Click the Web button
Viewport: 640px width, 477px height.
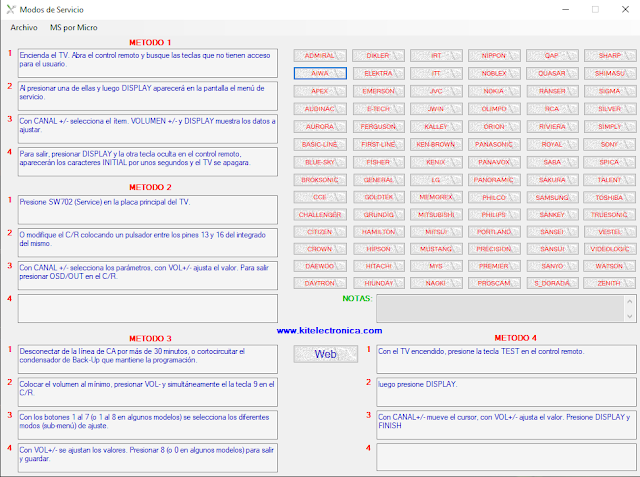point(325,354)
